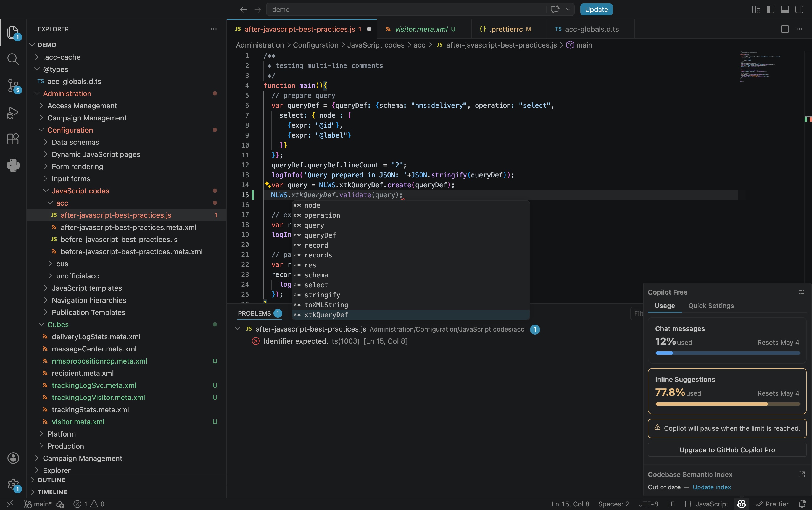
Task: Show errors and warnings count in status bar
Action: 89,504
